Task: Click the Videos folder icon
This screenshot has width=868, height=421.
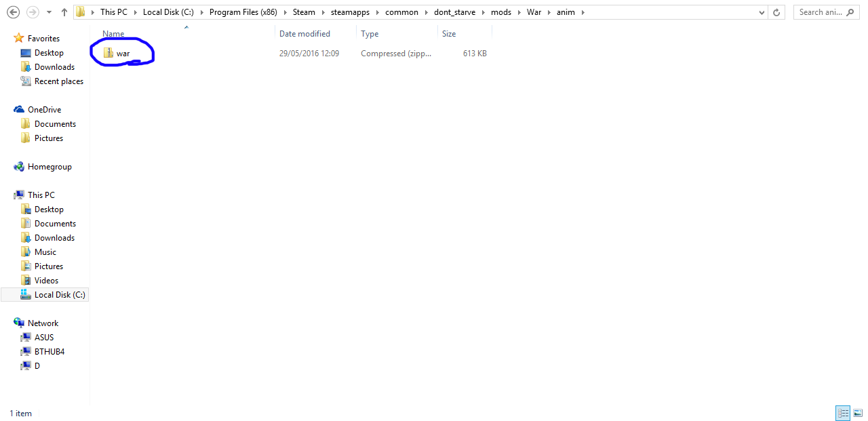Action: (x=26, y=281)
